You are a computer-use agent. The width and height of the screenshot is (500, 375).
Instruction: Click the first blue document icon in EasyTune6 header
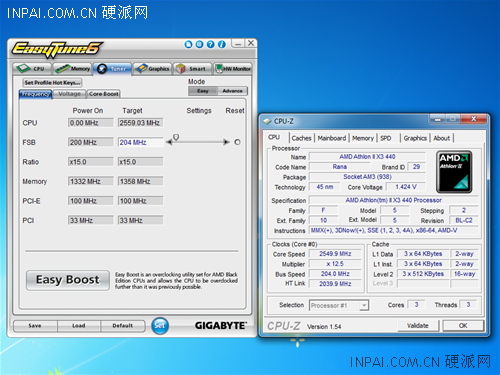coord(188,44)
